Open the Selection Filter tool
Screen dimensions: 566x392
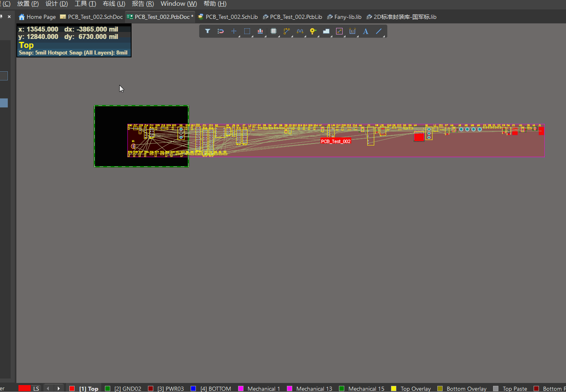(207, 31)
